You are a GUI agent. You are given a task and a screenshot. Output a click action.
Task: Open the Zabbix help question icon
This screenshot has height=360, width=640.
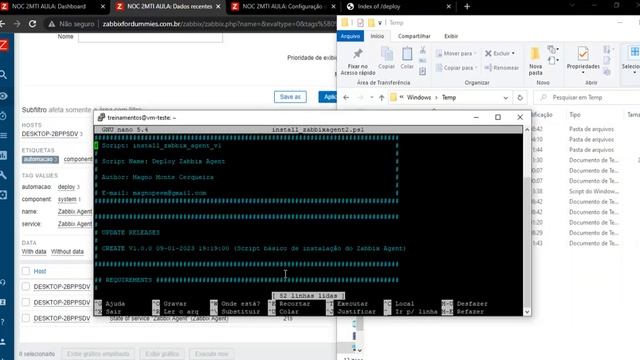[x=3, y=322]
